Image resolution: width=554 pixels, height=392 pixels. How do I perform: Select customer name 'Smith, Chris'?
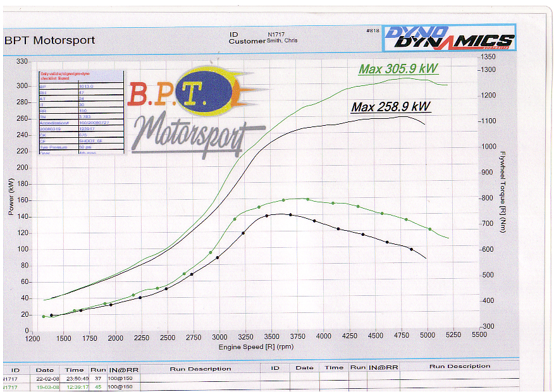pyautogui.click(x=282, y=40)
